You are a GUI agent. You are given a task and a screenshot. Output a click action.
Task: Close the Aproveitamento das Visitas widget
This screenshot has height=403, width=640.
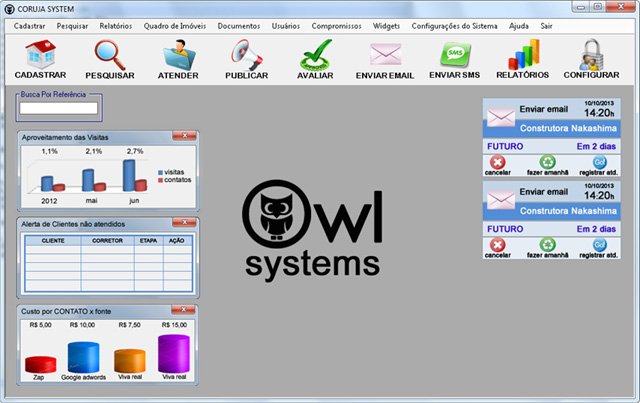(x=184, y=136)
